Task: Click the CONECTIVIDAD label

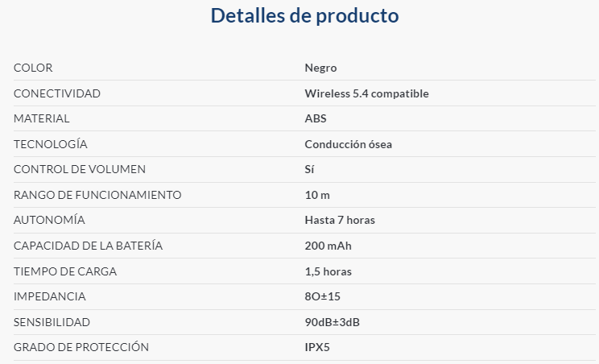Action: pos(57,93)
